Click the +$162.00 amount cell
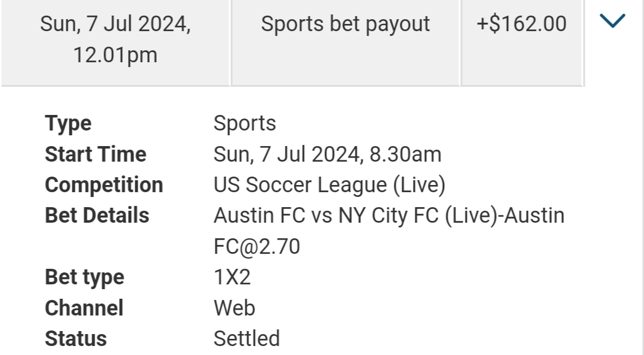The image size is (644, 355). [x=522, y=43]
